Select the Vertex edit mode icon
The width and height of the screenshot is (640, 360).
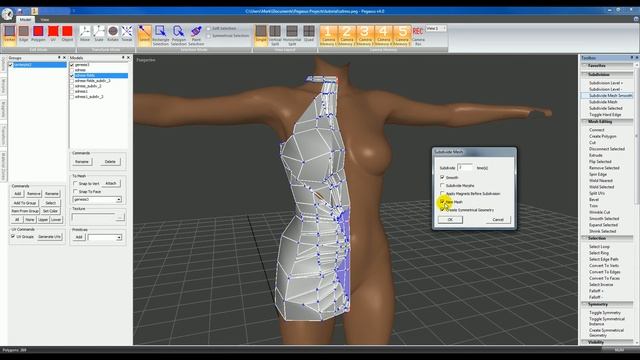coord(9,33)
